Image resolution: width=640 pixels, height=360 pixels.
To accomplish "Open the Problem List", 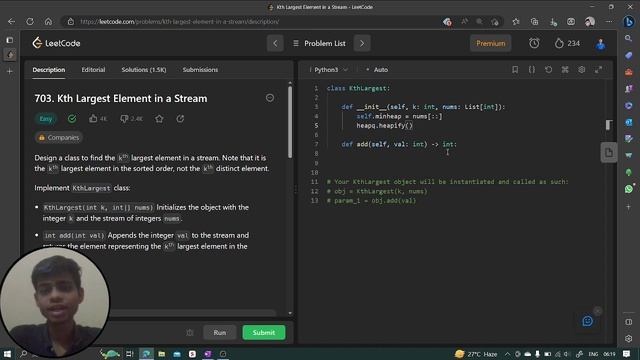I will coord(319,43).
